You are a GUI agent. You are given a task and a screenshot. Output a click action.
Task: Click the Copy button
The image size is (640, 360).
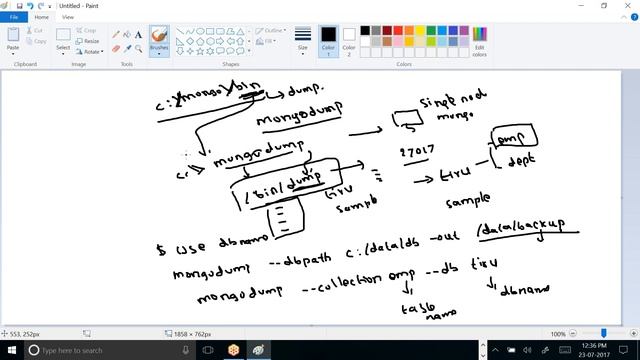pyautogui.click(x=36, y=41)
